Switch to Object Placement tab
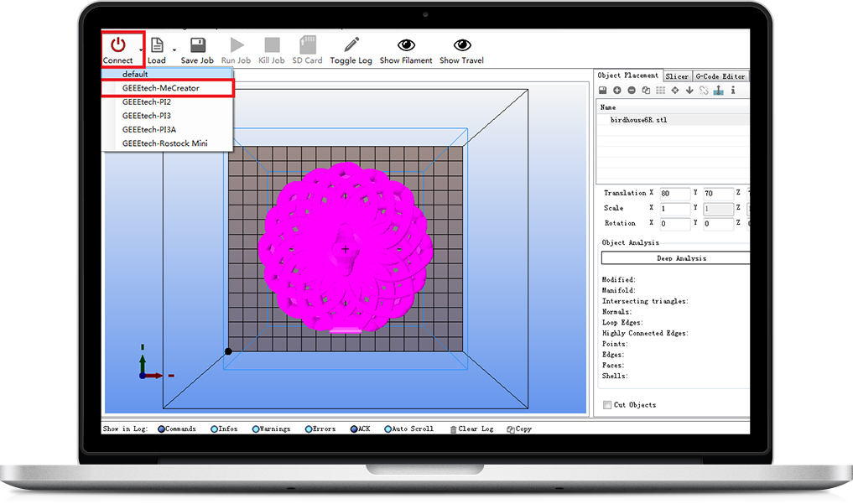 (x=627, y=75)
